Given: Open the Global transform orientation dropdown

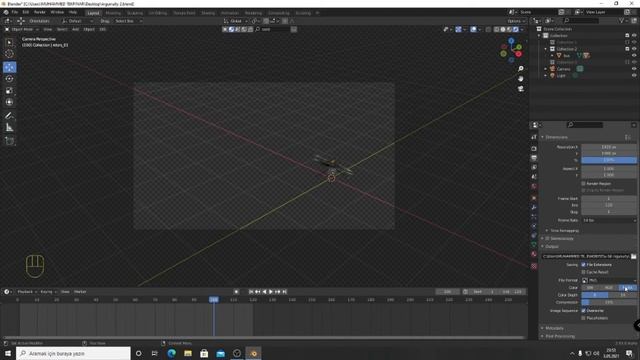Looking at the screenshot, I should (x=236, y=21).
